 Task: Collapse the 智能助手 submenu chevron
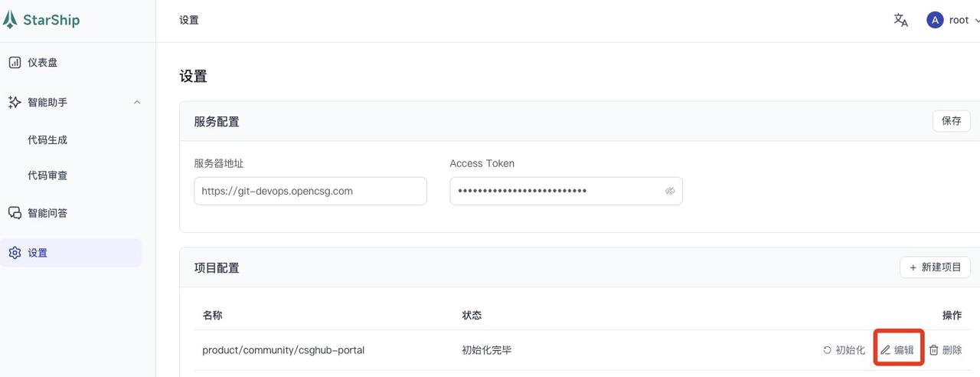137,102
